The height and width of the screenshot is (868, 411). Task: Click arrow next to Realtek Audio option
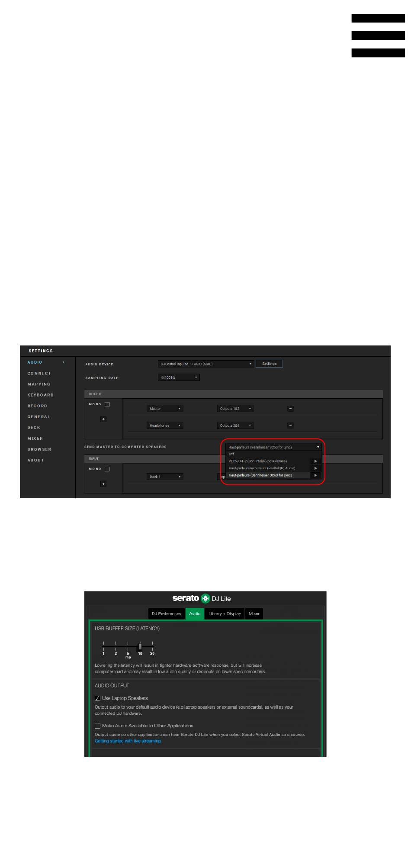pyautogui.click(x=316, y=468)
